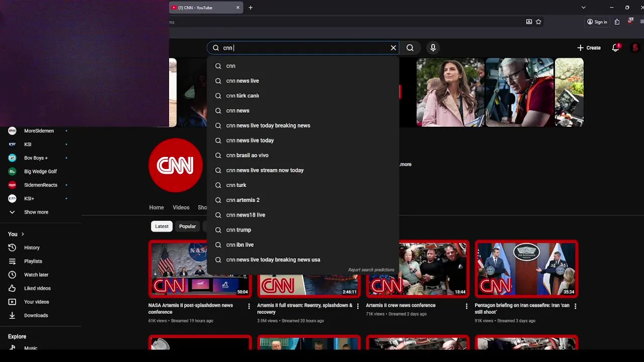
Task: Open the KSI subscription channel
Action: click(x=28, y=144)
